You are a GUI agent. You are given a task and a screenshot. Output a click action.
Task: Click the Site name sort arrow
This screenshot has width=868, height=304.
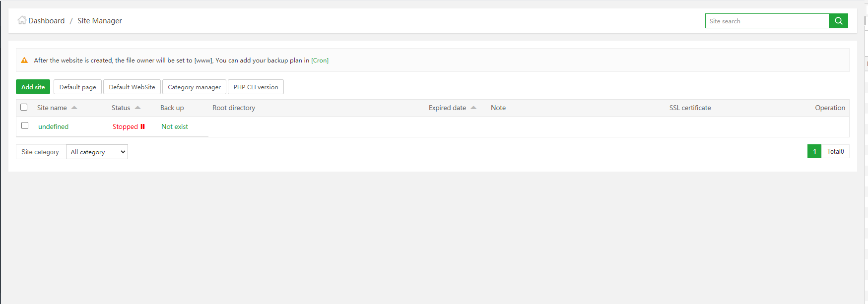tap(74, 108)
